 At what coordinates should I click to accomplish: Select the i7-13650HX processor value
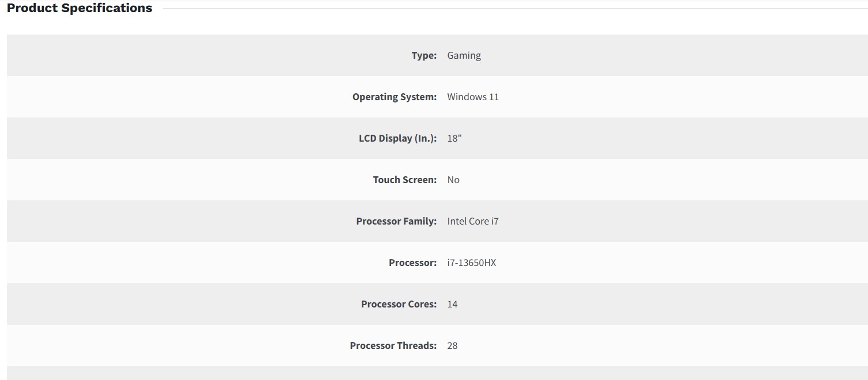(x=471, y=263)
